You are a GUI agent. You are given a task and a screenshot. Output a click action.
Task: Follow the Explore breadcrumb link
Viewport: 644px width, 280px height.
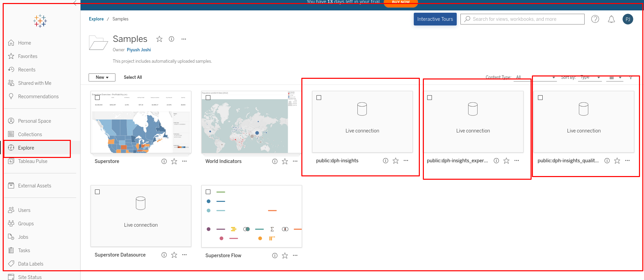coord(96,19)
